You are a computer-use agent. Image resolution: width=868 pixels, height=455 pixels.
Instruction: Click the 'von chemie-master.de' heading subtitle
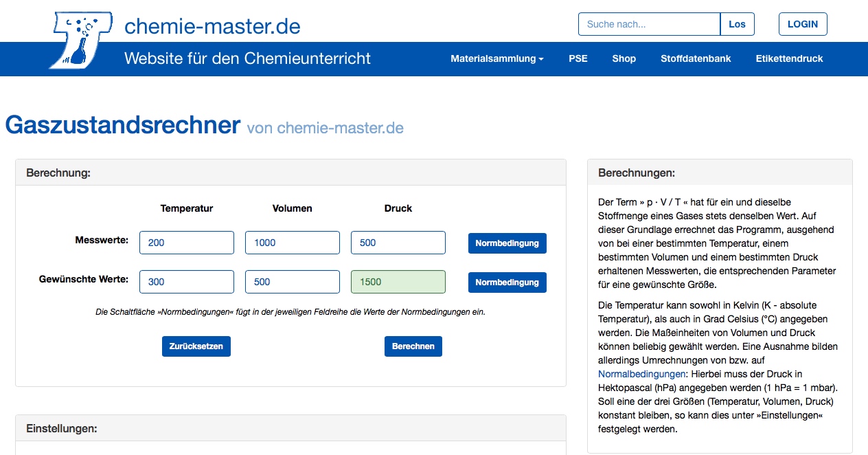(x=325, y=128)
